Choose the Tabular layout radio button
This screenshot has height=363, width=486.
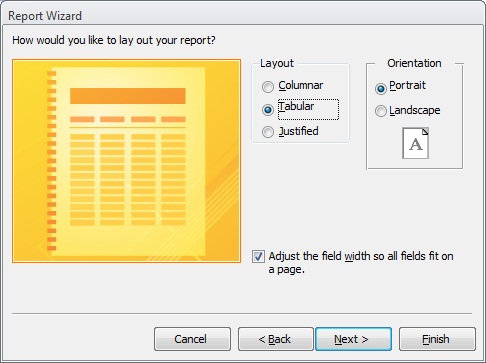(x=268, y=109)
